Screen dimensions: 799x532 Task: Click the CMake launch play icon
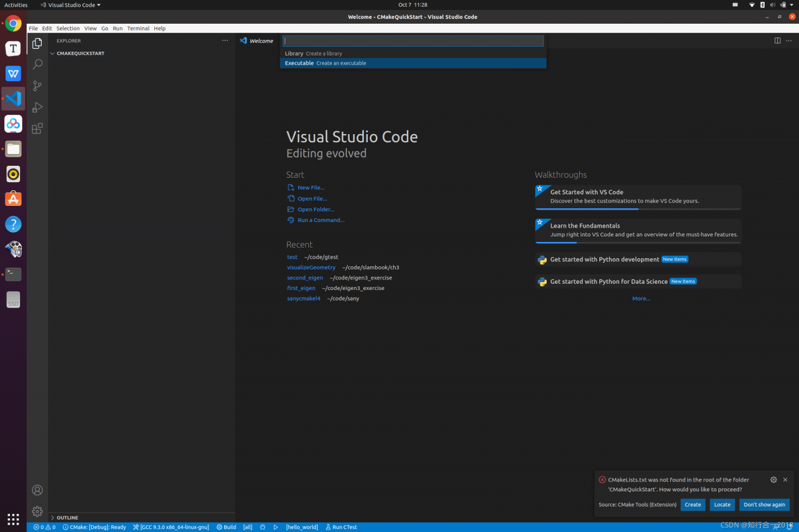click(x=275, y=527)
